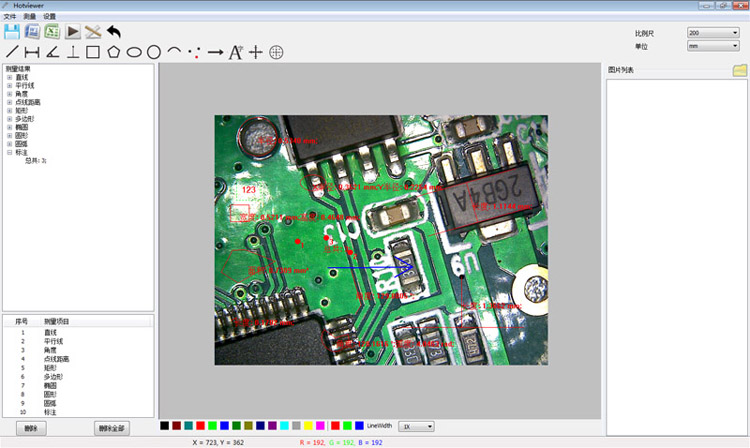The width and height of the screenshot is (750, 448).
Task: Open the image list folder icon
Action: click(x=739, y=70)
